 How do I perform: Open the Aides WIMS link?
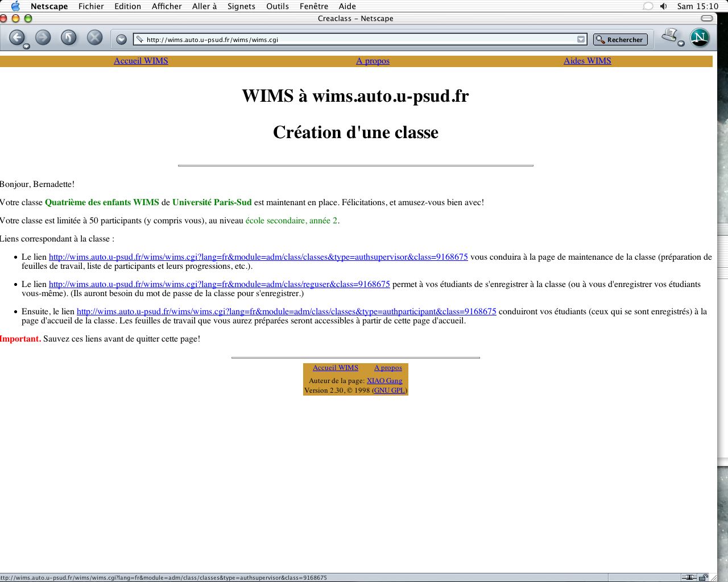click(587, 61)
